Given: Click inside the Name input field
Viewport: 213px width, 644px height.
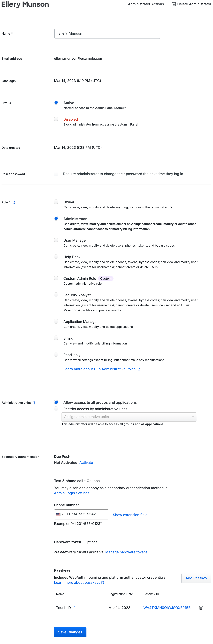Looking at the screenshot, I should [x=107, y=33].
